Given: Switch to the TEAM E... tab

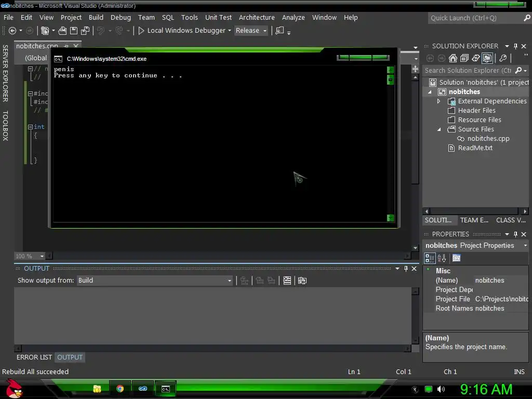Looking at the screenshot, I should point(474,220).
